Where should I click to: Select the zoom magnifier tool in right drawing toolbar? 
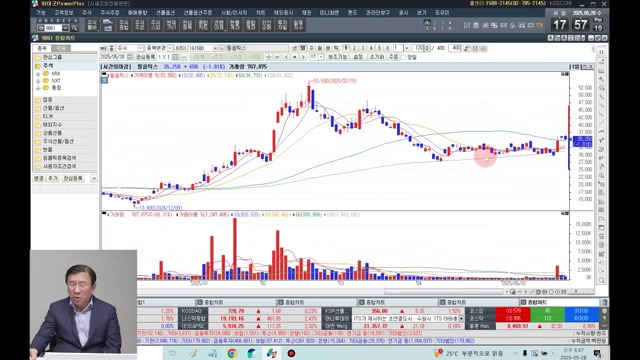pyautogui.click(x=602, y=176)
